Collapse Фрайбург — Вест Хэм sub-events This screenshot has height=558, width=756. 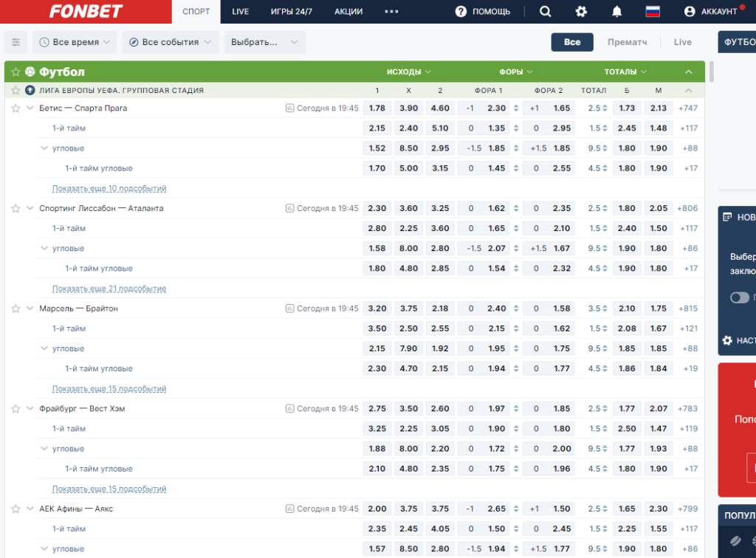click(x=30, y=409)
